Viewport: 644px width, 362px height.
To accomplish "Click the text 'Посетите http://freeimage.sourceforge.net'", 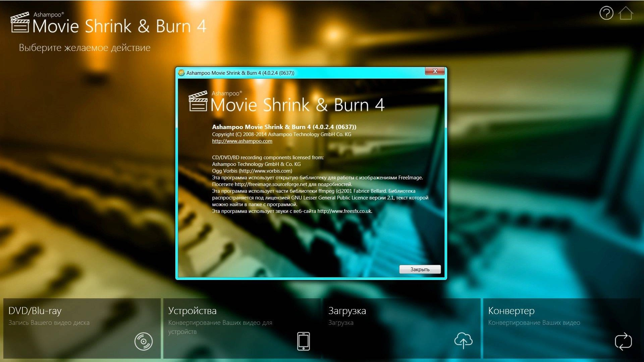I will (260, 184).
